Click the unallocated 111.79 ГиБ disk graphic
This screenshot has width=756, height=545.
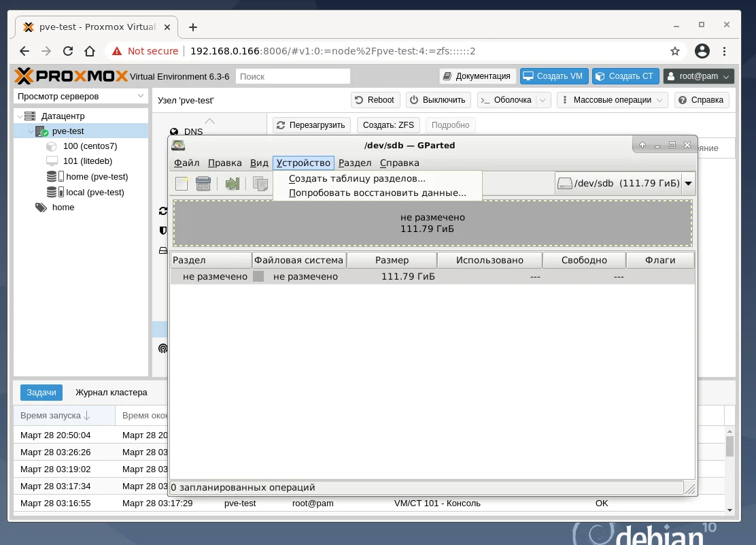(x=432, y=223)
